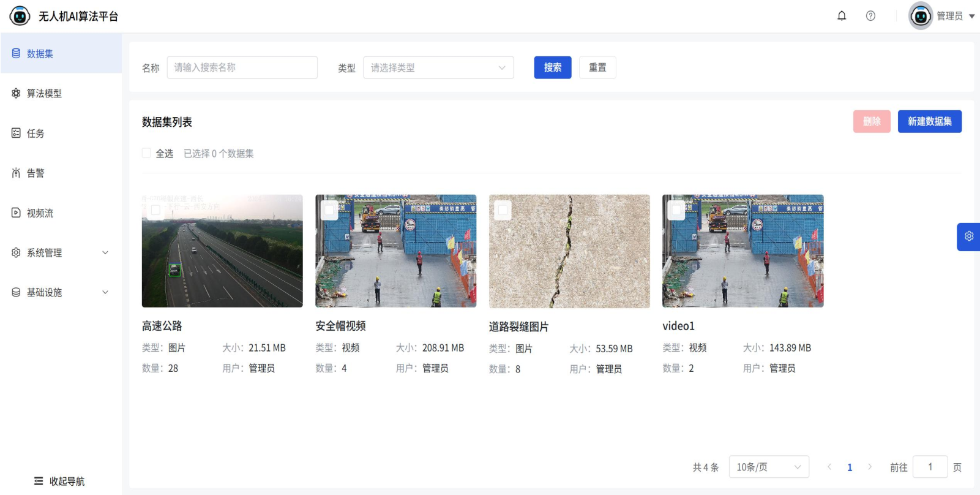Go to previous page arrow
This screenshot has width=980, height=495.
[x=829, y=467]
